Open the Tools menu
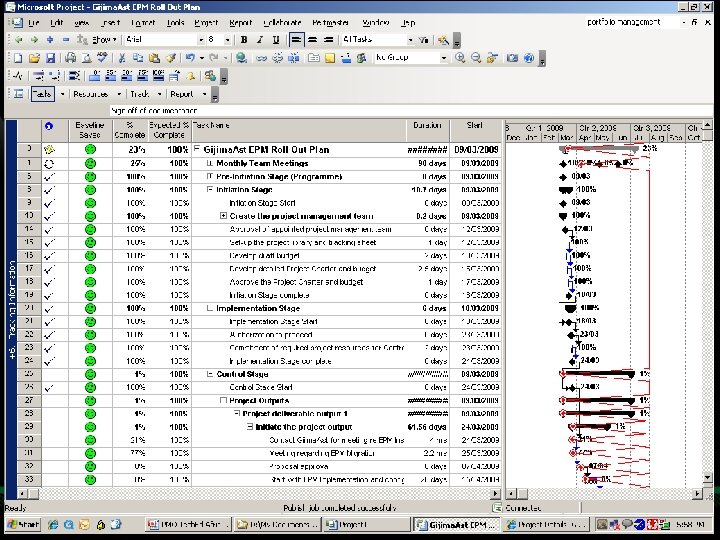Viewport: 720px width, 540px height. click(x=175, y=22)
